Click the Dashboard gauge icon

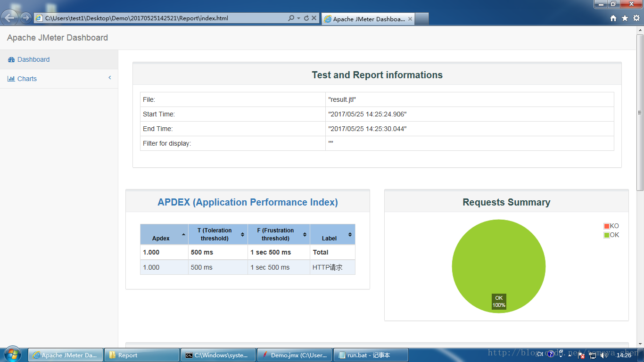click(11, 60)
